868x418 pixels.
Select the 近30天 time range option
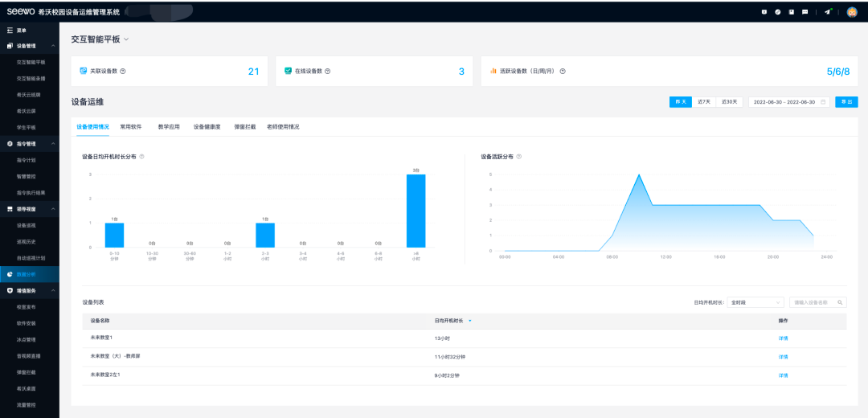(729, 102)
